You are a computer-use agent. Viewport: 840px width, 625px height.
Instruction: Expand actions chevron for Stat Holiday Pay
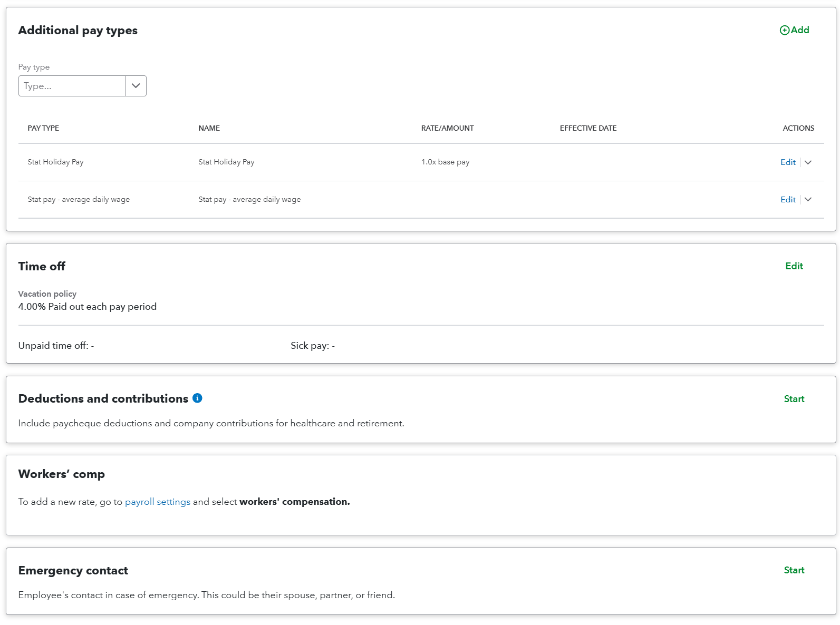tap(808, 162)
